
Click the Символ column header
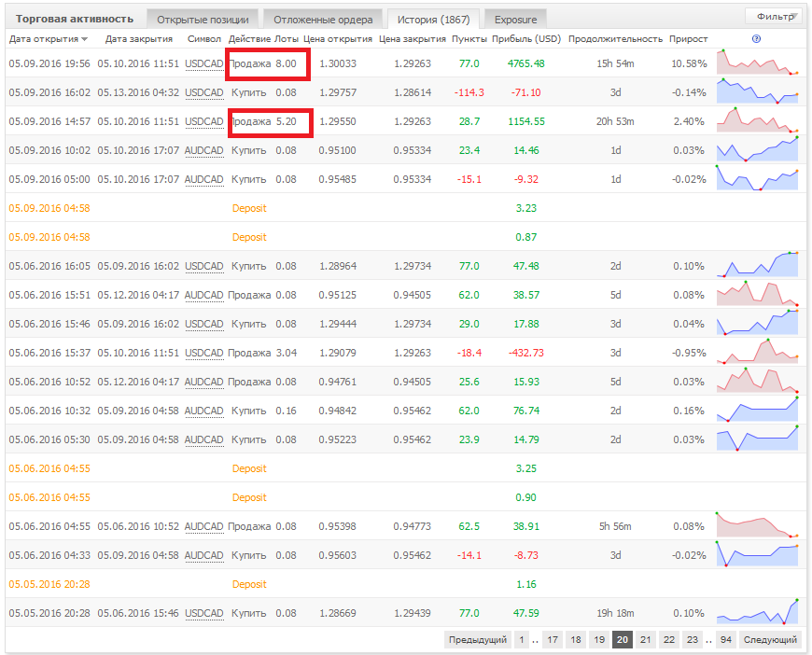click(x=204, y=39)
